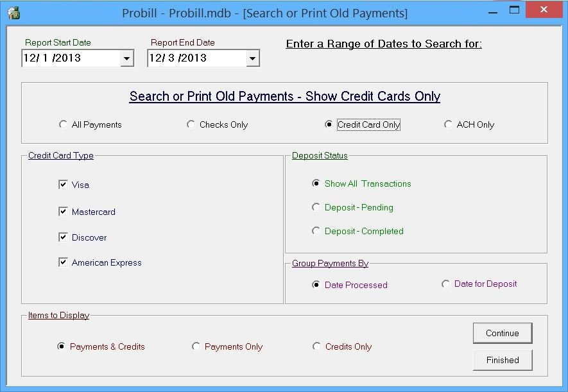This screenshot has width=568, height=392.
Task: Uncheck the Visa card type
Action: pos(64,185)
